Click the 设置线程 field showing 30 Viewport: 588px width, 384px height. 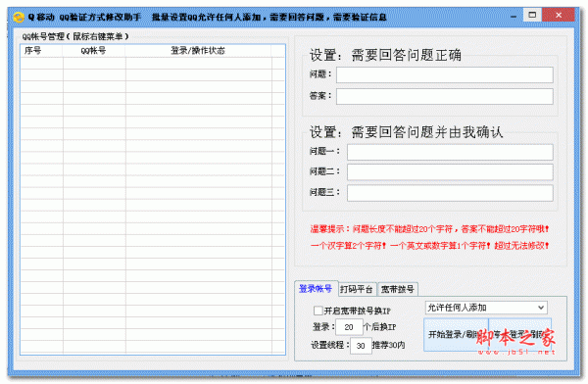[361, 346]
